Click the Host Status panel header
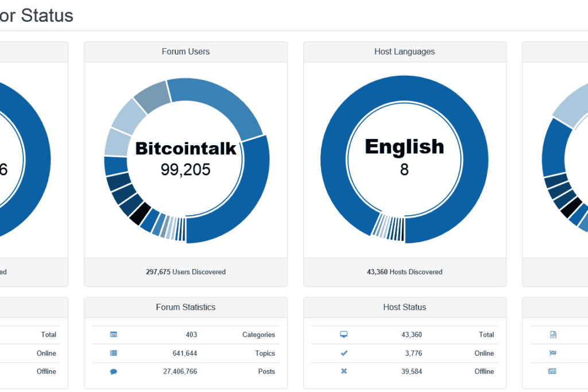The image size is (588, 392). click(405, 307)
